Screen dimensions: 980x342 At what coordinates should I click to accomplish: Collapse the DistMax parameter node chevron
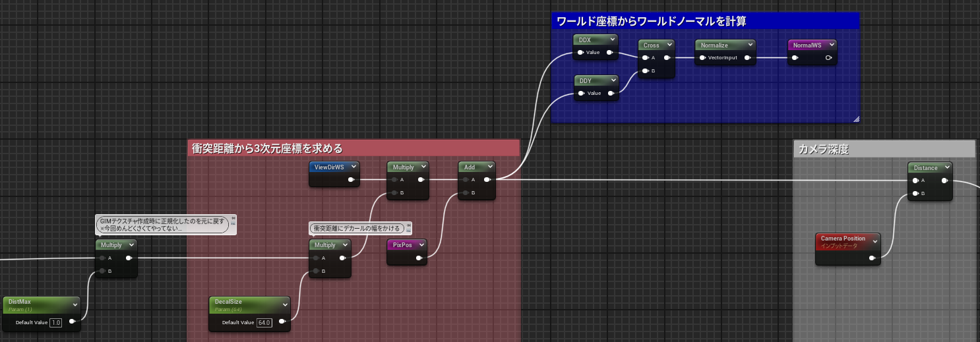tap(74, 304)
